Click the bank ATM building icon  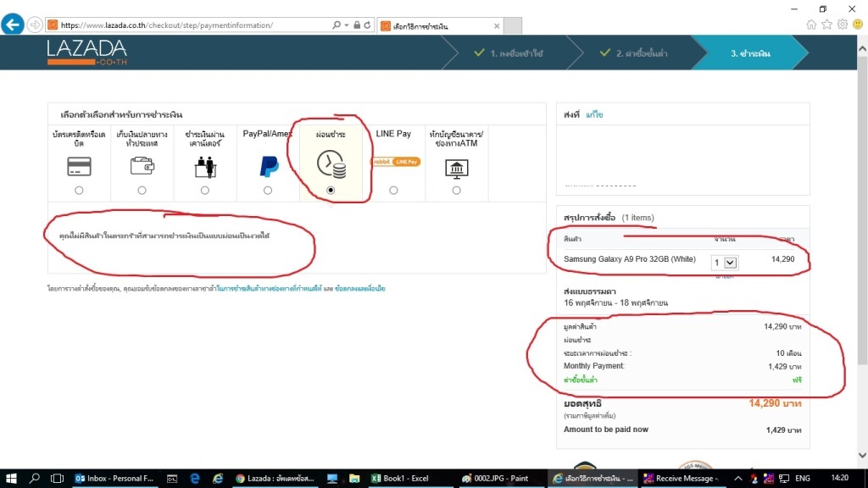click(x=457, y=169)
